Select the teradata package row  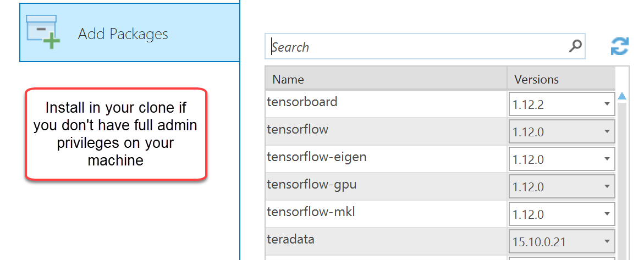click(385, 240)
